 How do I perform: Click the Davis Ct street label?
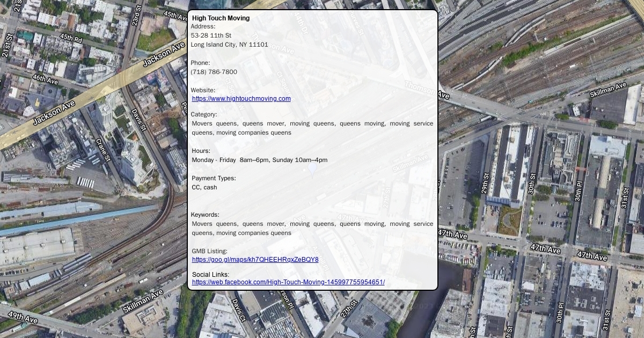[x=238, y=311]
